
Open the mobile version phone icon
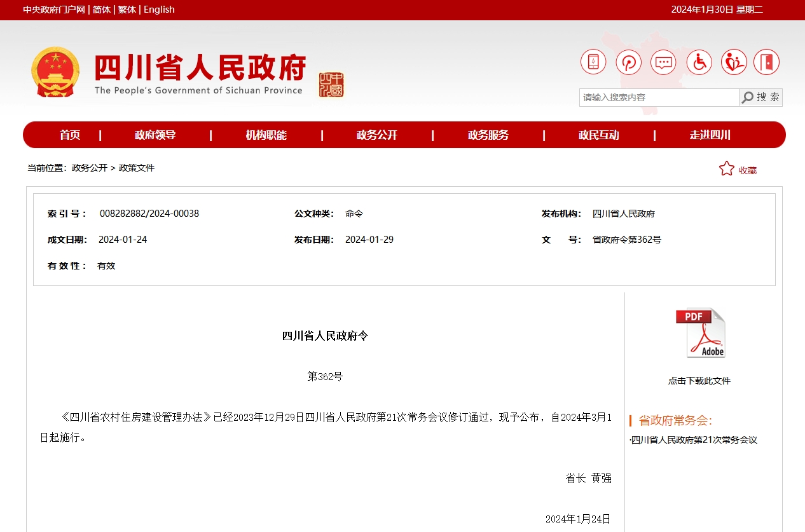point(593,62)
